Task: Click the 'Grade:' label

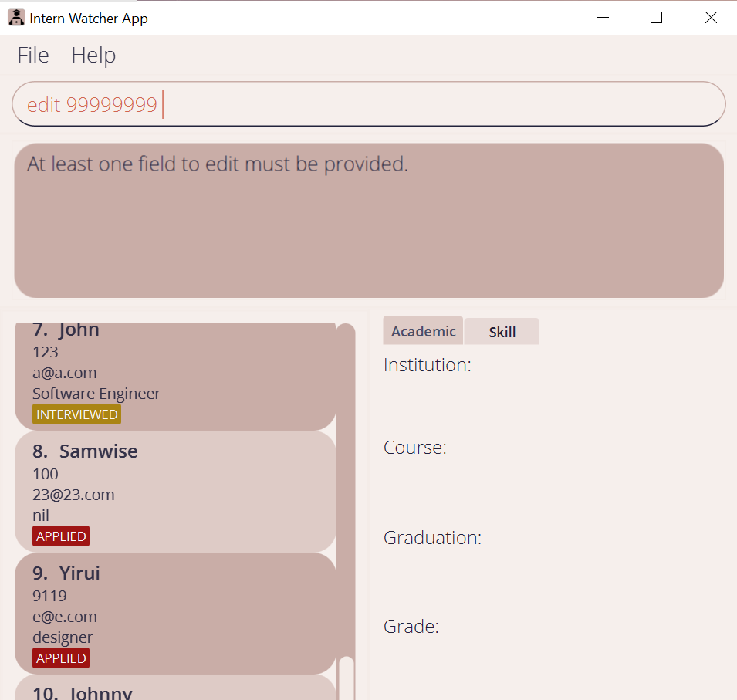Action: 411,626
